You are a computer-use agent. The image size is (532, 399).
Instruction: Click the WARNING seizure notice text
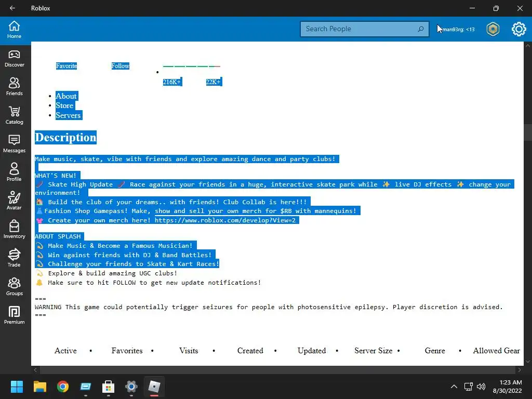click(x=269, y=307)
